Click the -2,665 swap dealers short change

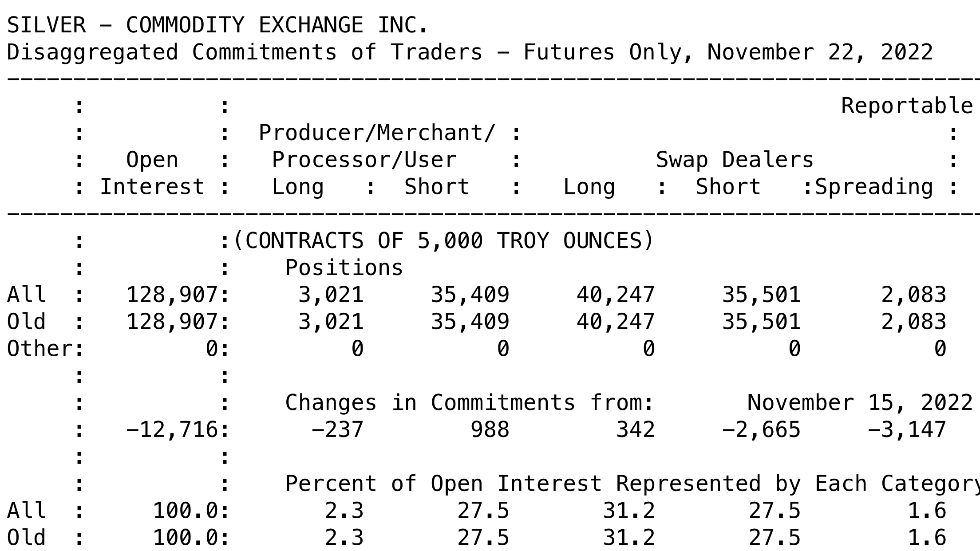tap(761, 430)
